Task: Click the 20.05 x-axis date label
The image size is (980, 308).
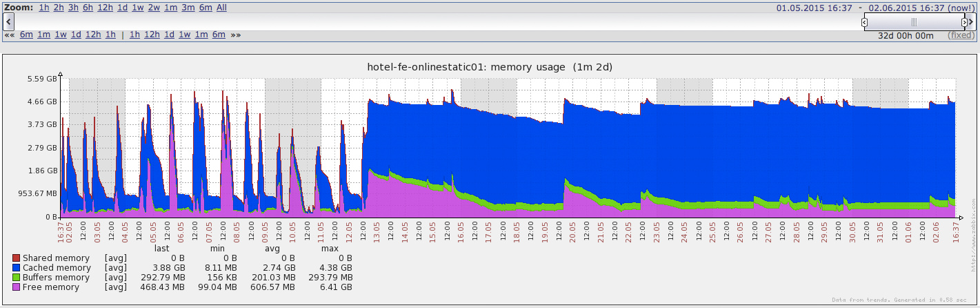Action: coord(573,231)
